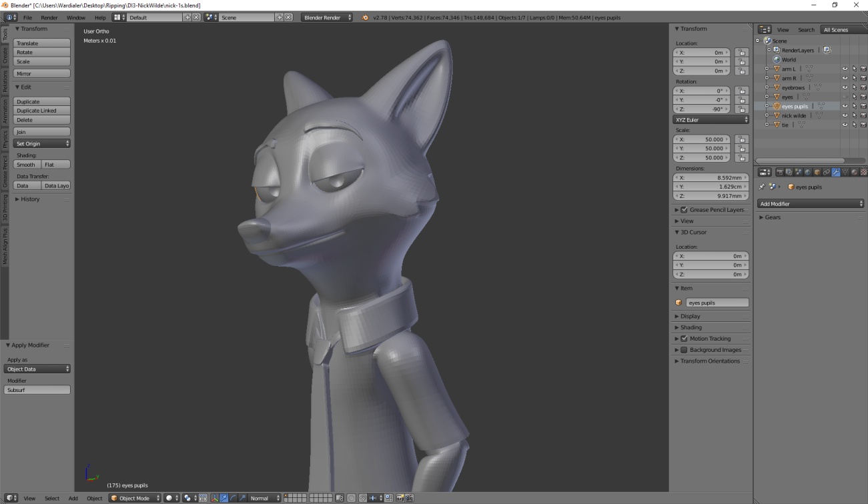The width and height of the screenshot is (868, 504).
Task: Toggle selectability arrow for tie
Action: (854, 125)
